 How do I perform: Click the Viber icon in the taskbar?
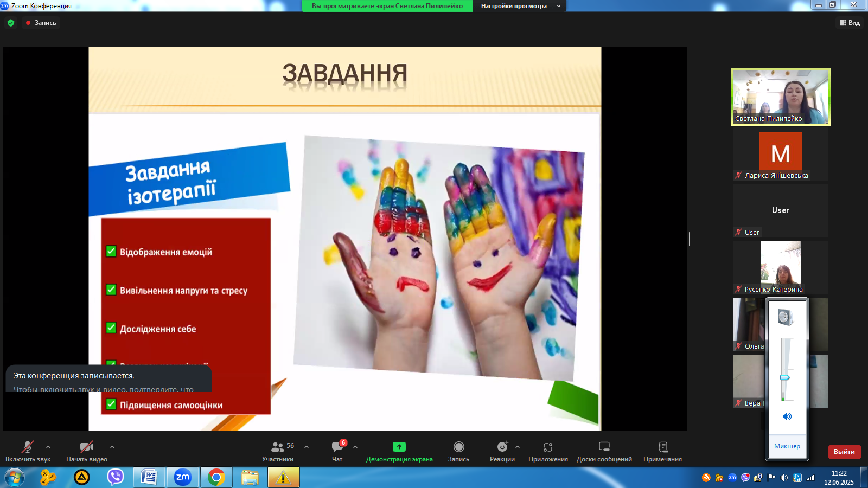tap(115, 477)
